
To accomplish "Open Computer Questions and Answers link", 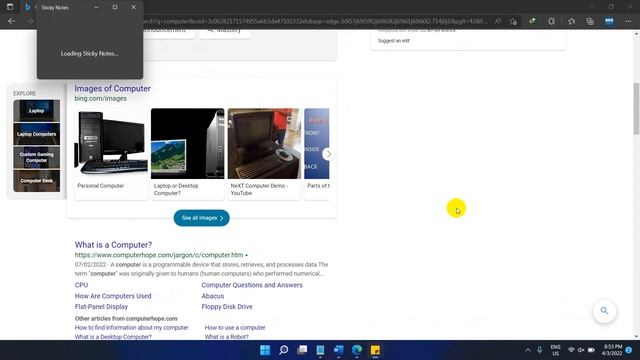I will click(x=252, y=285).
